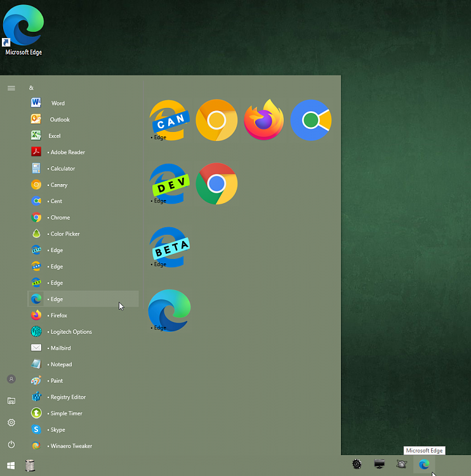This screenshot has height=476, width=471.
Task: Click the new Edge logo tile
Action: (x=169, y=310)
